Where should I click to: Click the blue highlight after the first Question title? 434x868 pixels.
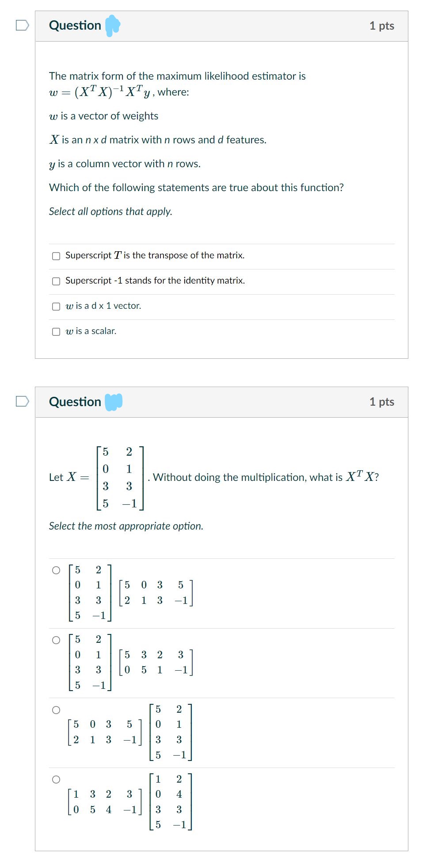112,26
